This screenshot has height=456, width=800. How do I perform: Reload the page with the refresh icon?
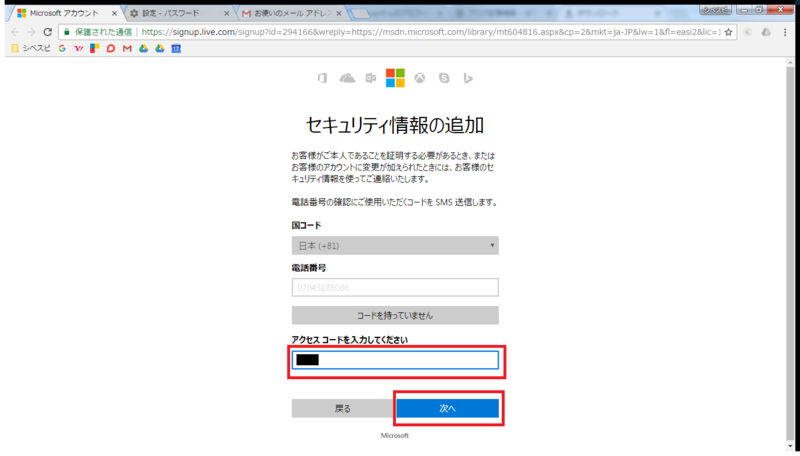pos(47,32)
